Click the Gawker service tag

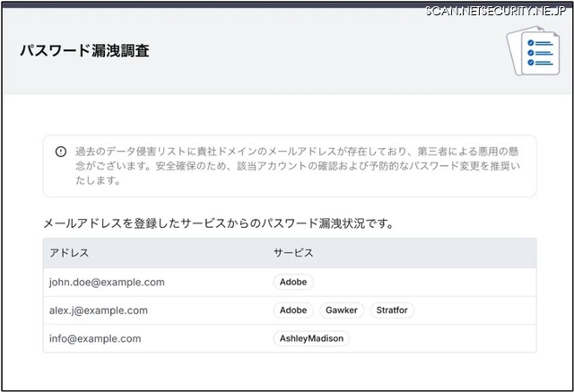[x=342, y=310]
